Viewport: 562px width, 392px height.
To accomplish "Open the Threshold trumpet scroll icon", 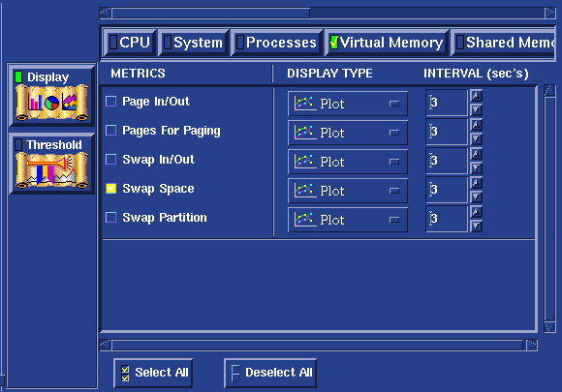I will (52, 170).
